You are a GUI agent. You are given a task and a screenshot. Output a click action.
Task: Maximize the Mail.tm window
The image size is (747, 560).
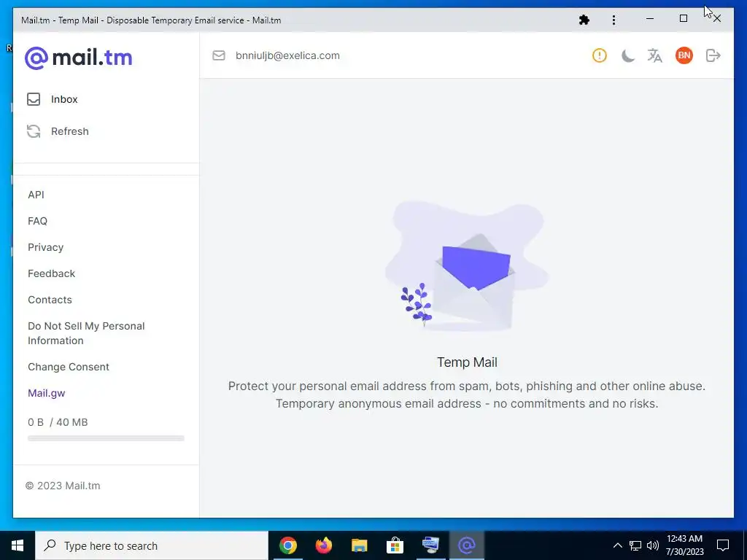coord(684,19)
